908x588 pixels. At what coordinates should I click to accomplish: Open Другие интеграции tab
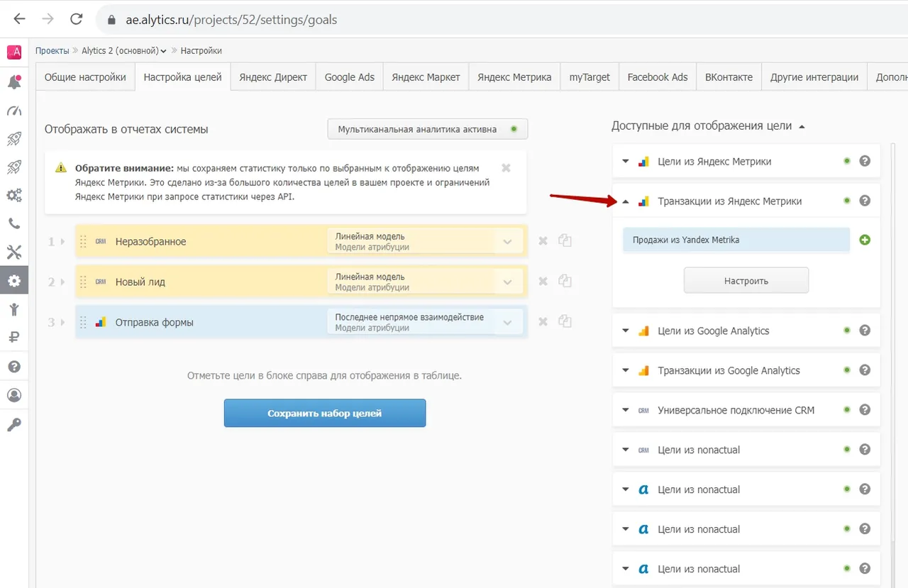click(x=814, y=77)
